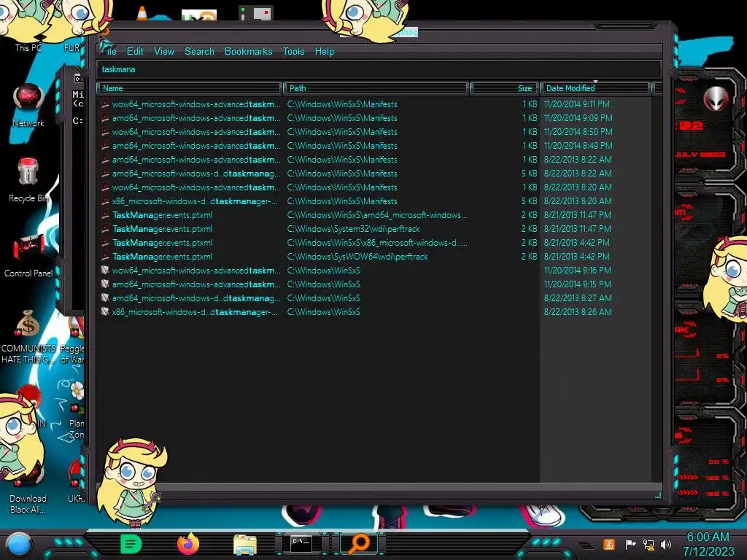The image size is (747, 560).
Task: Select the date 8/22/2013 8:27 AM
Action: click(x=578, y=298)
